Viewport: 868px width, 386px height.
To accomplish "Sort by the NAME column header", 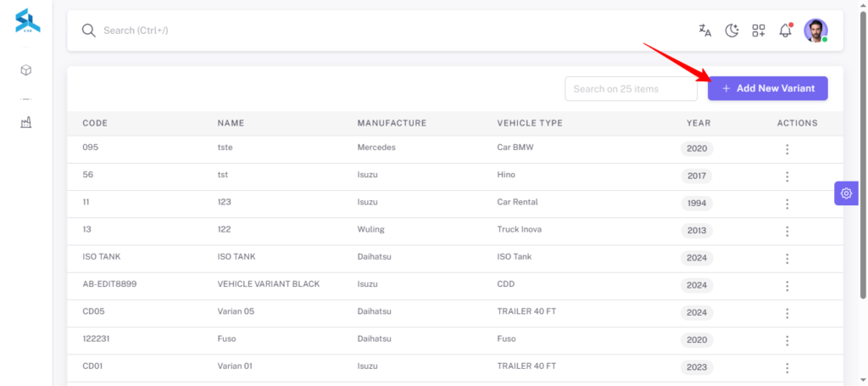I will point(231,123).
